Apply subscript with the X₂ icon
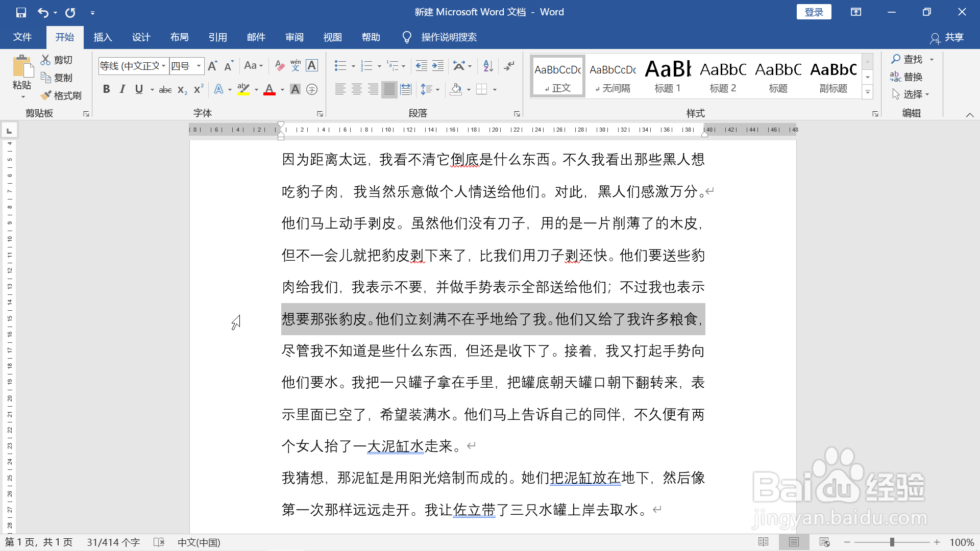Viewport: 980px width, 551px height. (182, 90)
